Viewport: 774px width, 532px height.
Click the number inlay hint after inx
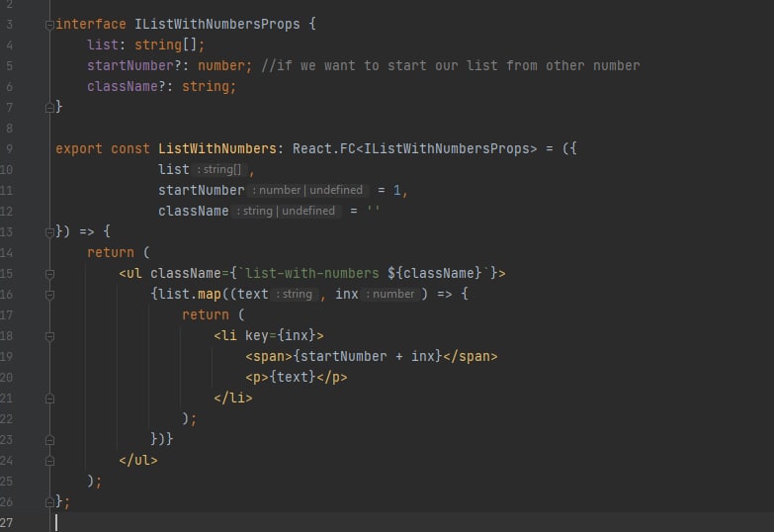[x=390, y=294]
